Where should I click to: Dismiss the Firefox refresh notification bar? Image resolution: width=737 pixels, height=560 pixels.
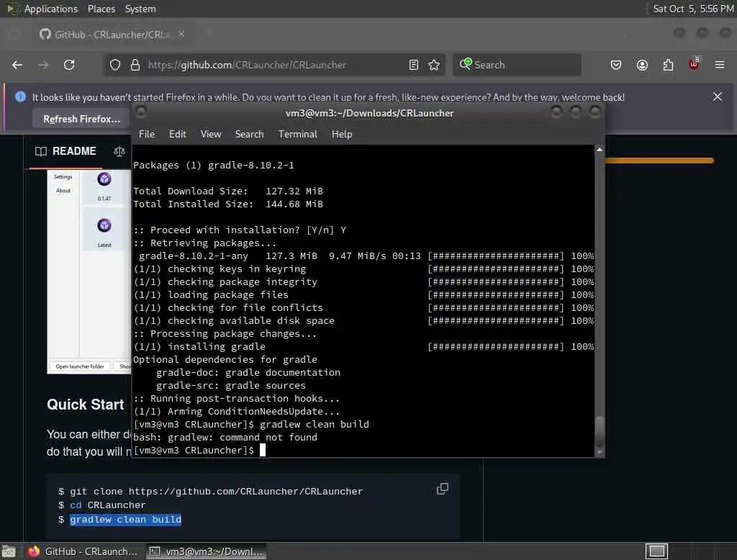point(718,97)
